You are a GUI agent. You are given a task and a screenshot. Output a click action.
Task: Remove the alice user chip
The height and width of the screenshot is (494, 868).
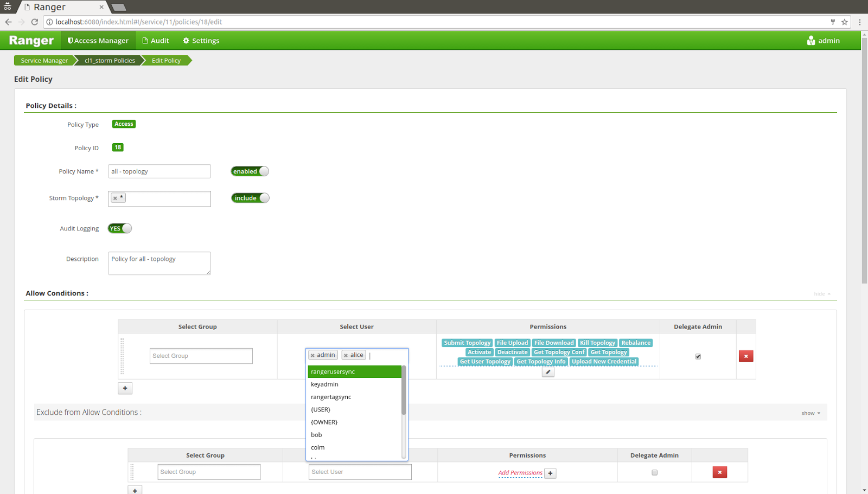(347, 354)
